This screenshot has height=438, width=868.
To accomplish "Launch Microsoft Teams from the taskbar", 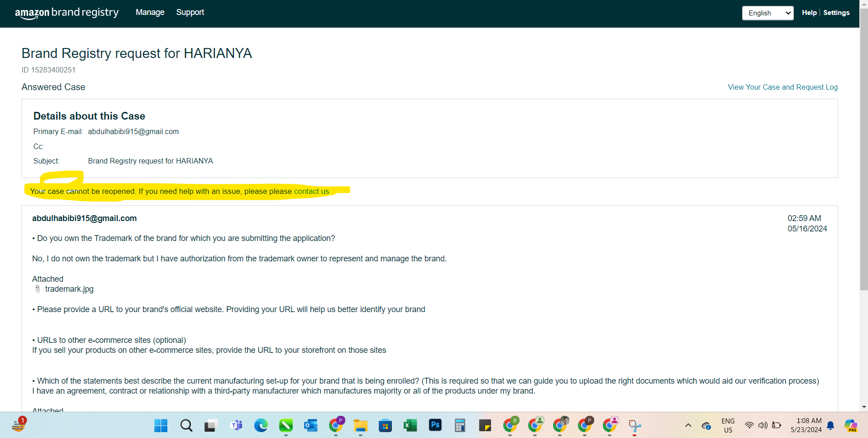I will (236, 425).
